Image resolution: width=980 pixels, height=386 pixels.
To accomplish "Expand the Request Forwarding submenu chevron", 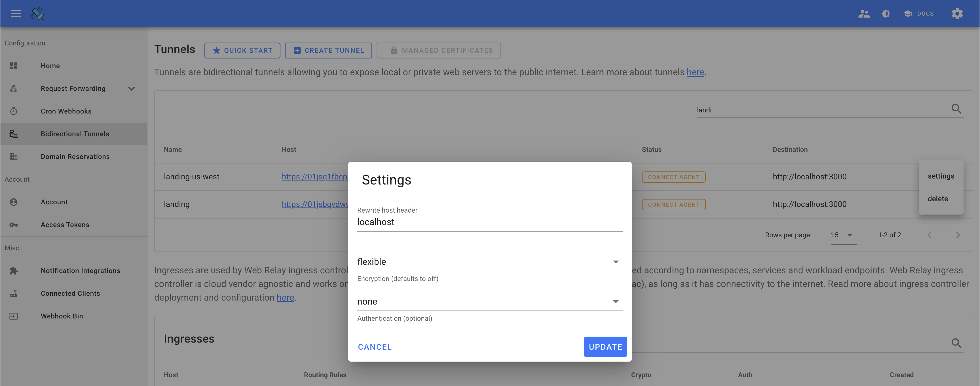I will pyautogui.click(x=132, y=89).
